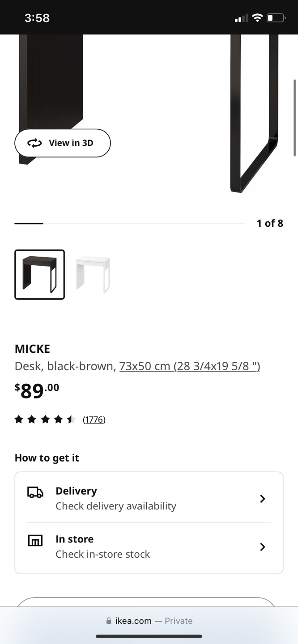
Task: Choose the white desk color variant
Action: tap(93, 275)
